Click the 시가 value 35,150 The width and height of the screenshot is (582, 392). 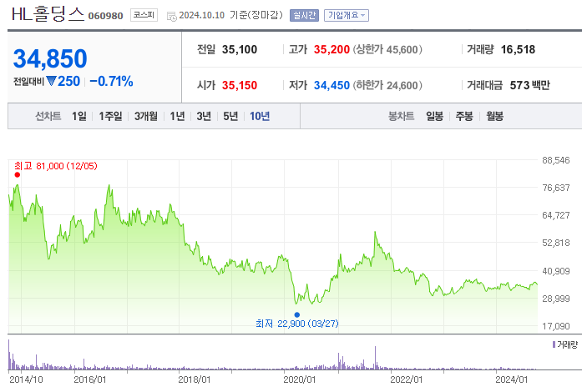(x=240, y=85)
